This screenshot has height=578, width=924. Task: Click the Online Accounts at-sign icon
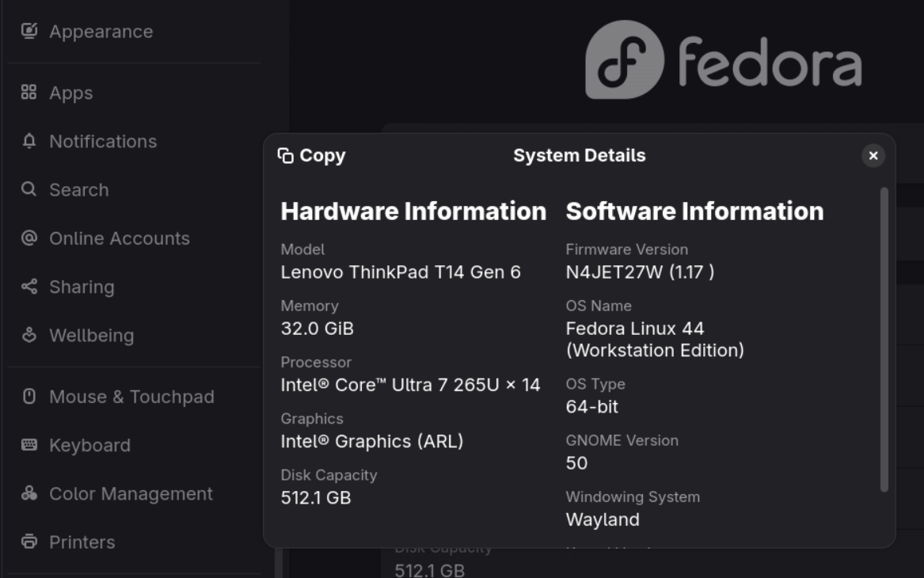[29, 238]
